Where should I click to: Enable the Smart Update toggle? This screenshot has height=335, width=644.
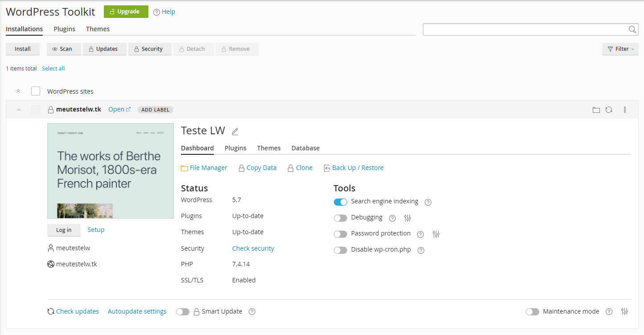pyautogui.click(x=183, y=312)
